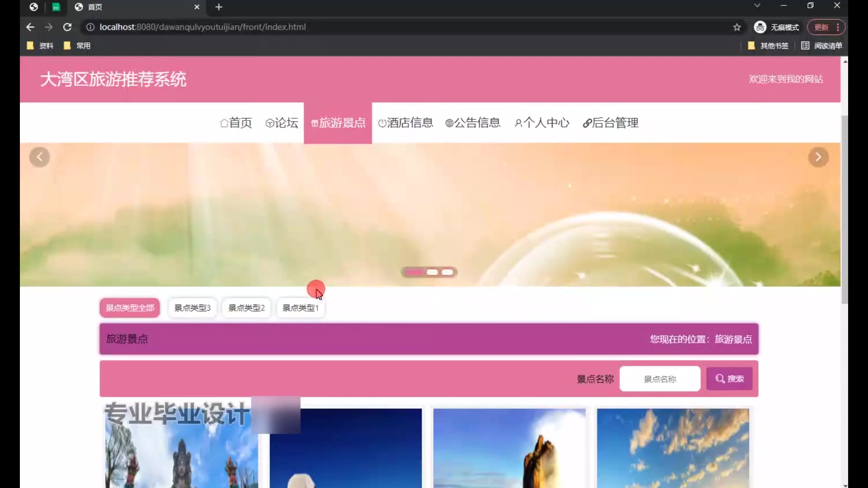This screenshot has height=488, width=868.
Task: Bookmark this page with the star icon
Action: click(x=737, y=27)
